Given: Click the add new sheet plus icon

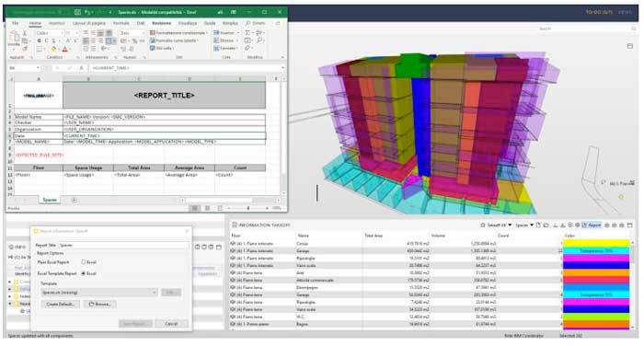Looking at the screenshot, I should coord(75,200).
